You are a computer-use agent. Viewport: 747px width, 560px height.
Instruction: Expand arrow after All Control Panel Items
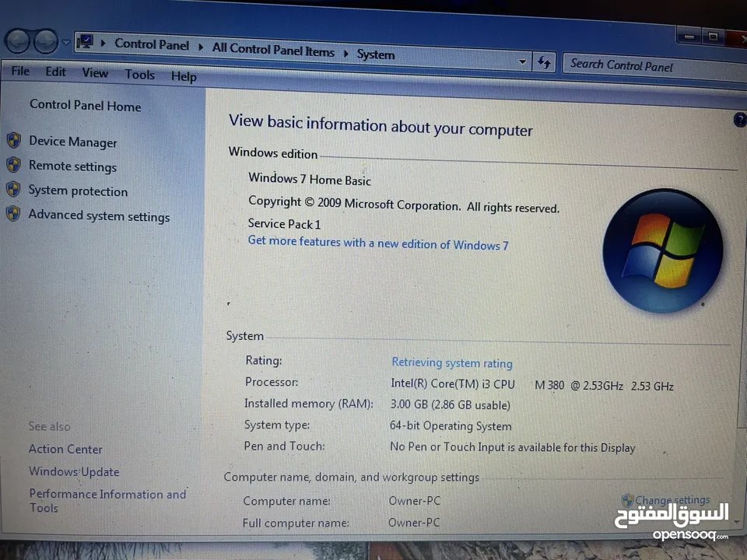tap(346, 54)
